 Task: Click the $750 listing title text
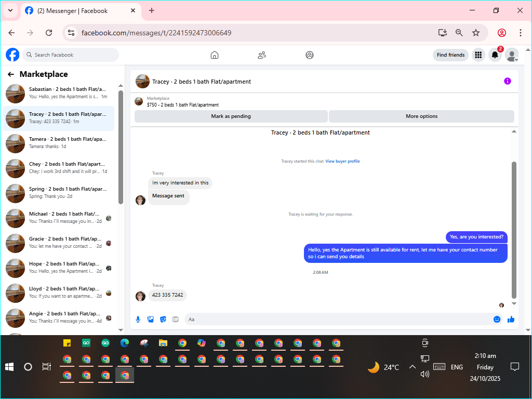[182, 105]
